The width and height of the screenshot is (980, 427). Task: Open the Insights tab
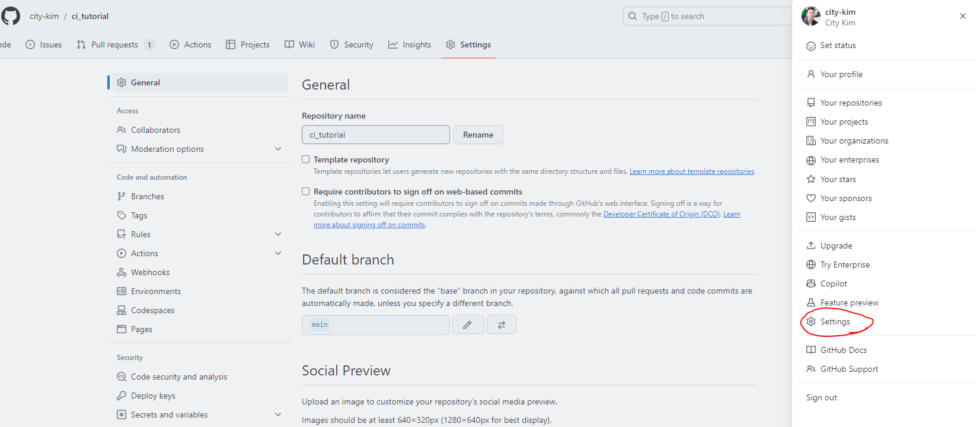[x=410, y=44]
